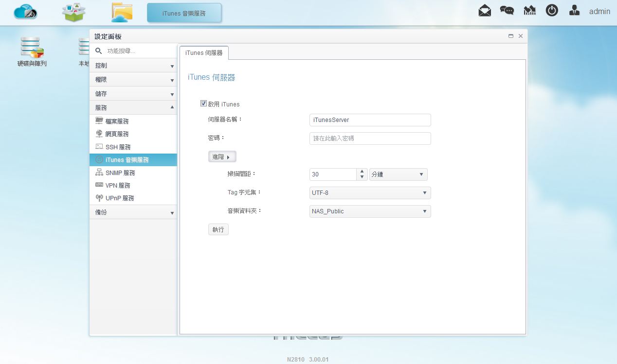Expand the 備份 section
617x364 pixels.
tap(133, 212)
